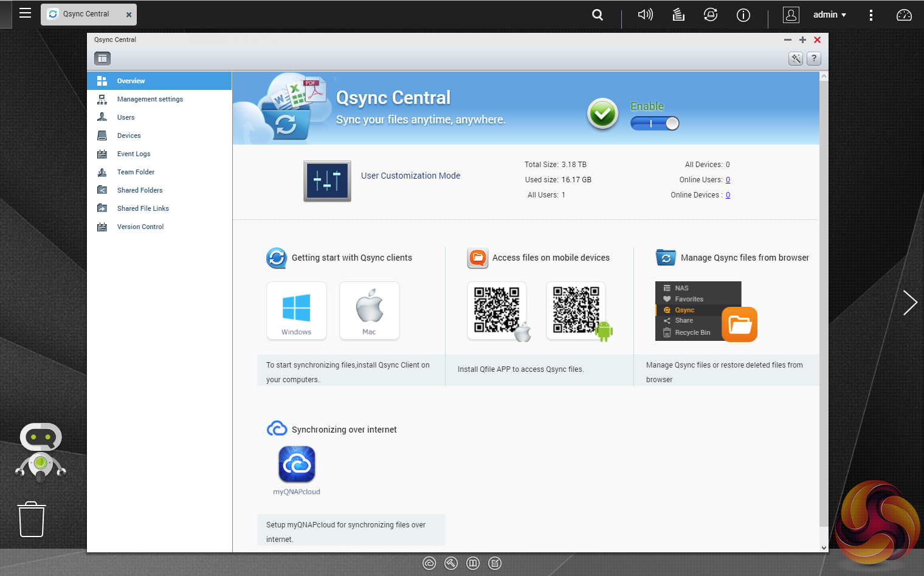Viewport: 924px width, 576px height.
Task: Open Team Folder in sidebar
Action: [x=159, y=172]
